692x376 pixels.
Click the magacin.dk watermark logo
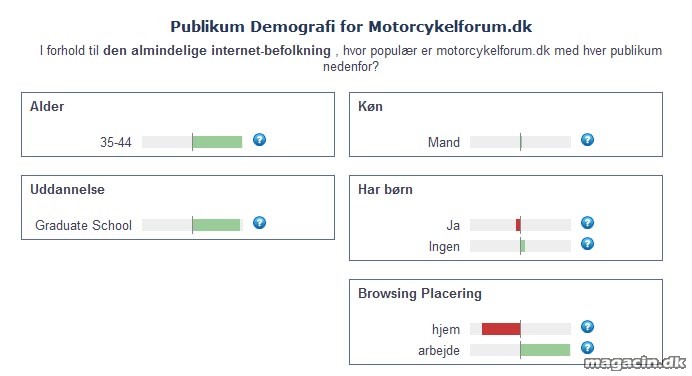click(635, 363)
